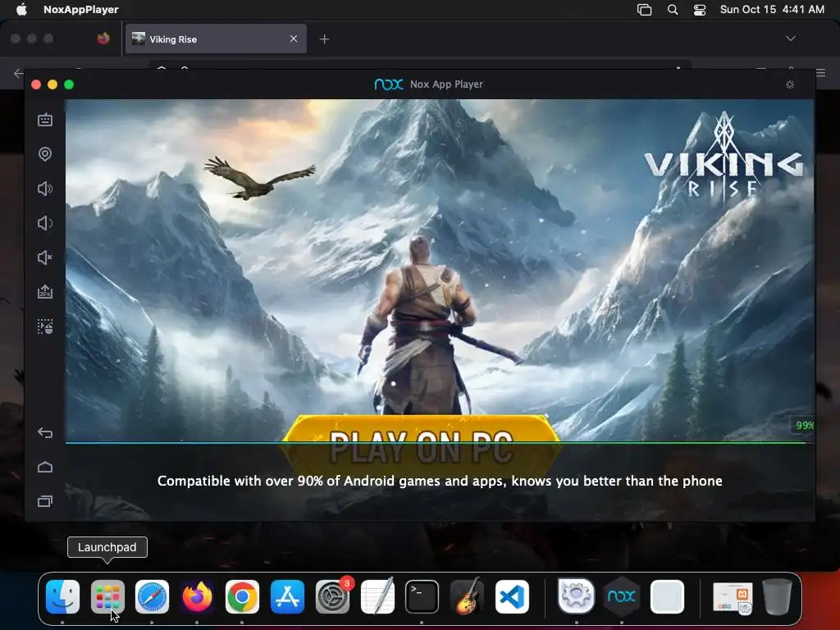
Task: Click the install APK icon in Nox sidebar
Action: (45, 292)
